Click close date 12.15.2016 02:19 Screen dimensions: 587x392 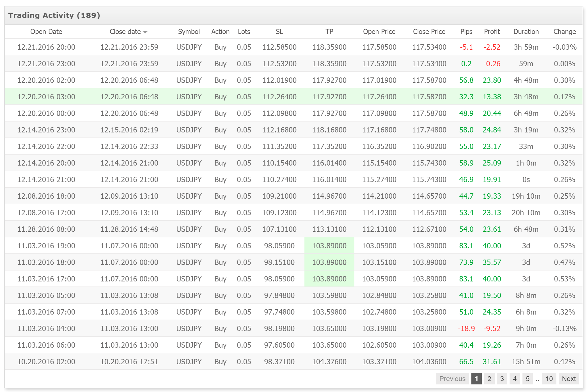click(x=129, y=130)
